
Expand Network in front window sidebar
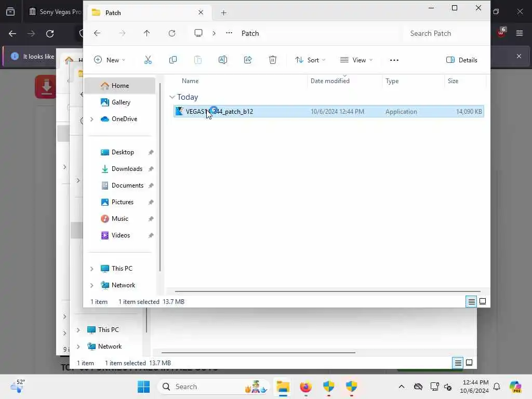91,285
